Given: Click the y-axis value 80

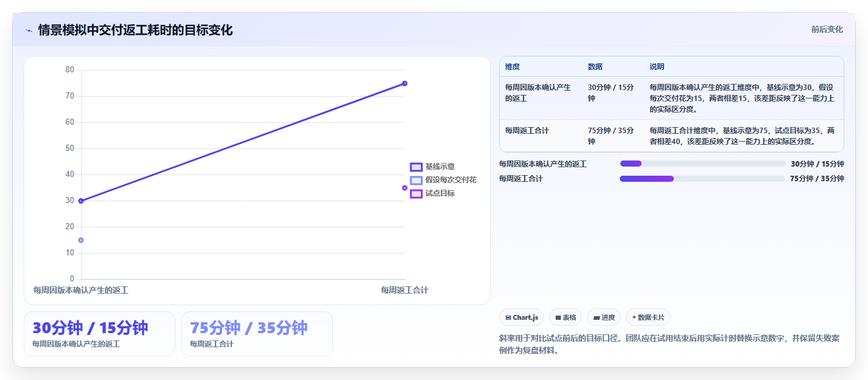Looking at the screenshot, I should [69, 70].
